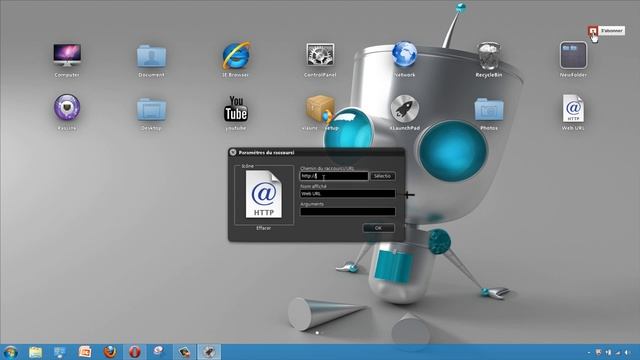Open the Document folder icon
The width and height of the screenshot is (640, 360).
[x=151, y=56]
